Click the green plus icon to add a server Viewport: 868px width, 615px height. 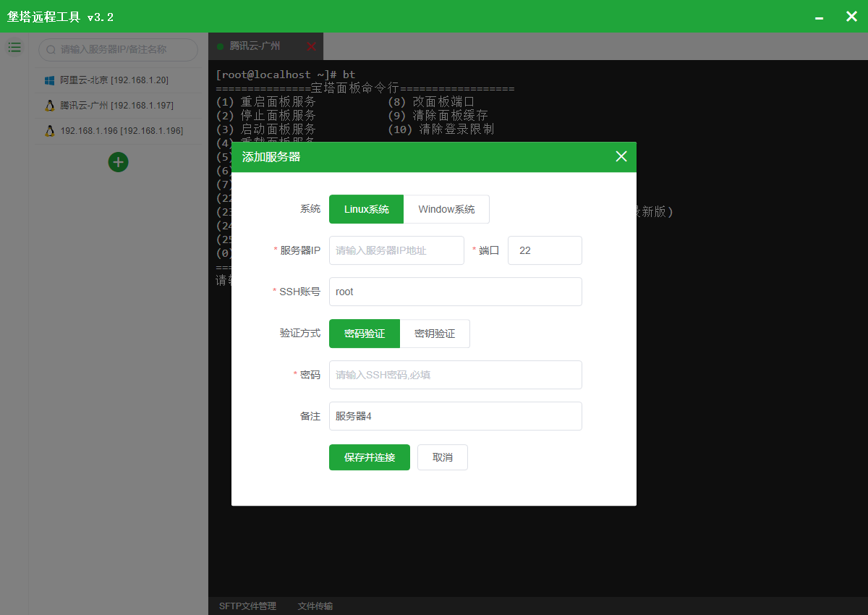(x=118, y=162)
